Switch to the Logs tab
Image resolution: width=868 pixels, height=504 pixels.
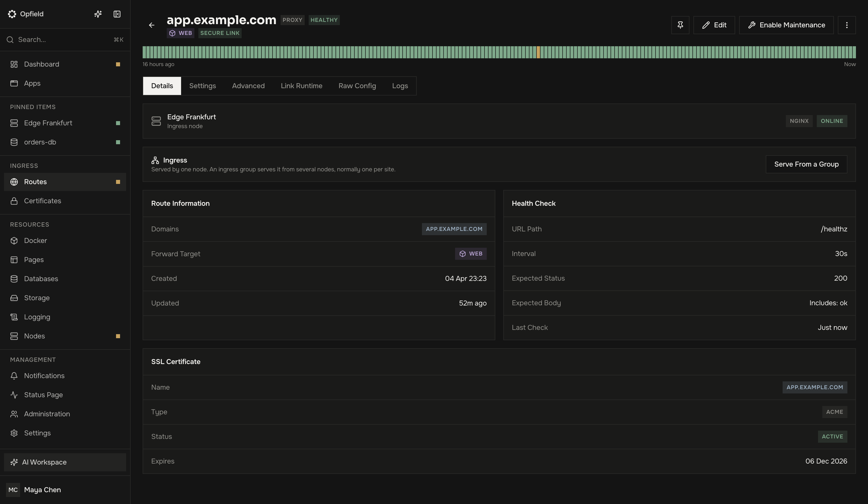point(400,86)
